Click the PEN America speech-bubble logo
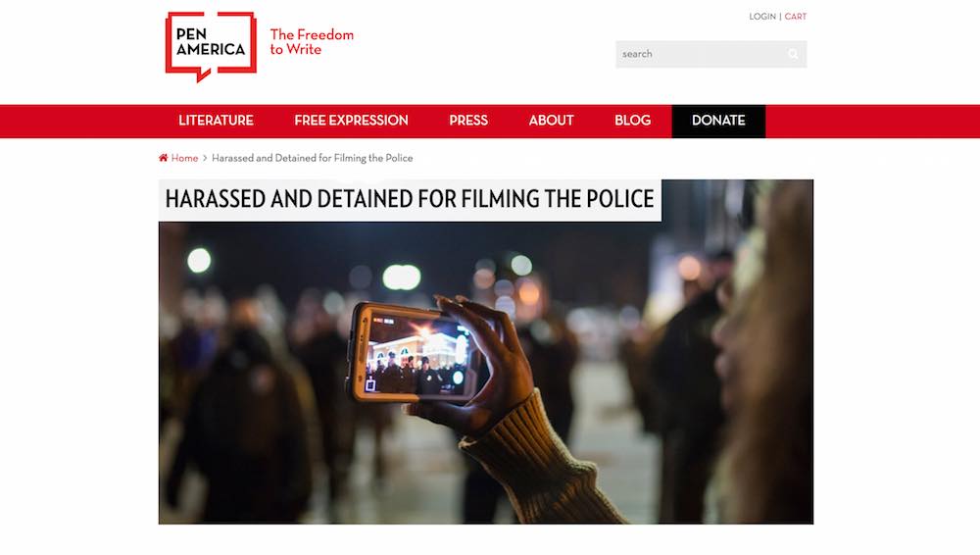The height and width of the screenshot is (555, 980). 212,46
